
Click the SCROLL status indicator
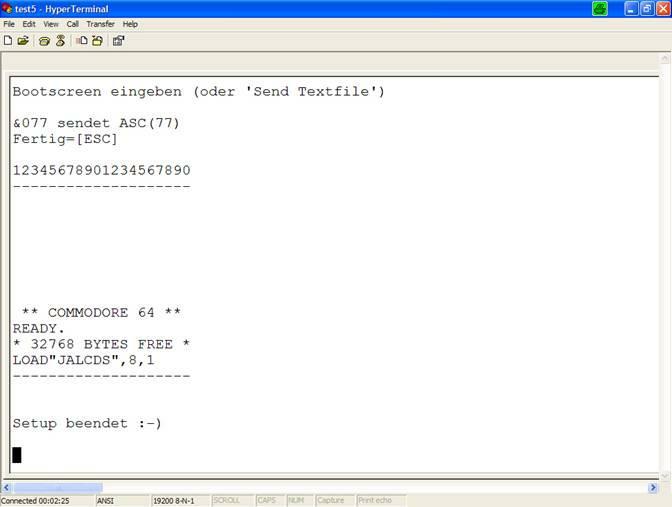coord(233,501)
